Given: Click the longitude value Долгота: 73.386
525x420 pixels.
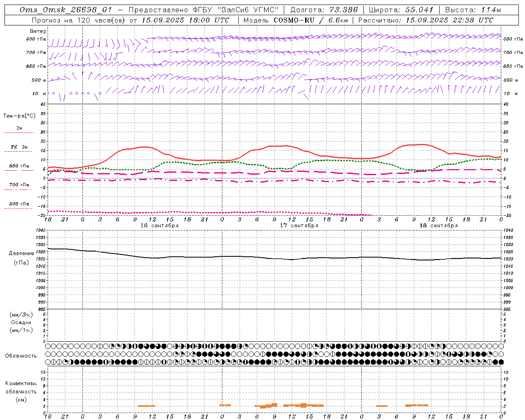Looking at the screenshot, I should 324,10.
